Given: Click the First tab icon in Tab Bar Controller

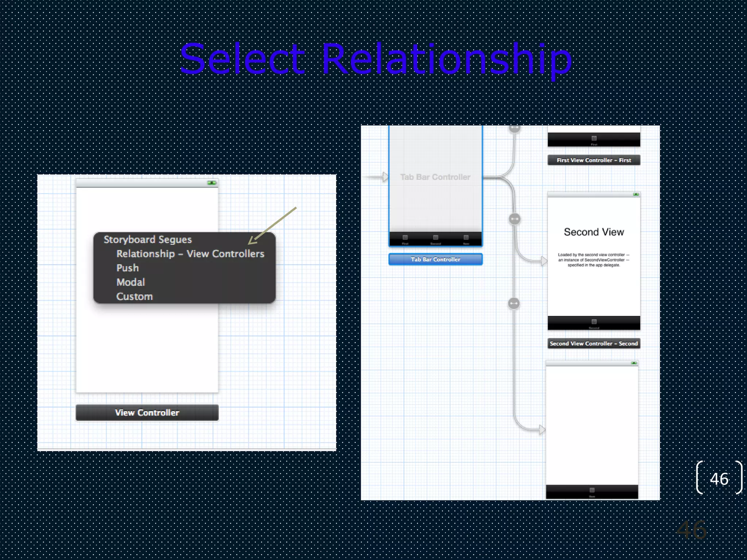Looking at the screenshot, I should pyautogui.click(x=405, y=238).
